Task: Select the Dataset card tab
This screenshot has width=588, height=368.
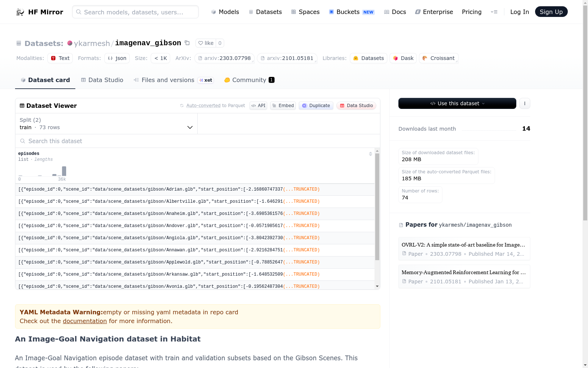Action: [45, 80]
